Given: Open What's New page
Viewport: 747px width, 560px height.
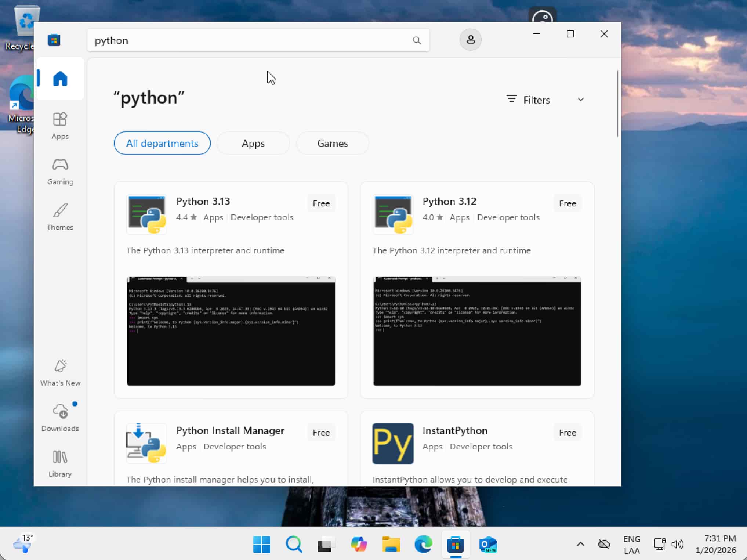Looking at the screenshot, I should pyautogui.click(x=60, y=372).
